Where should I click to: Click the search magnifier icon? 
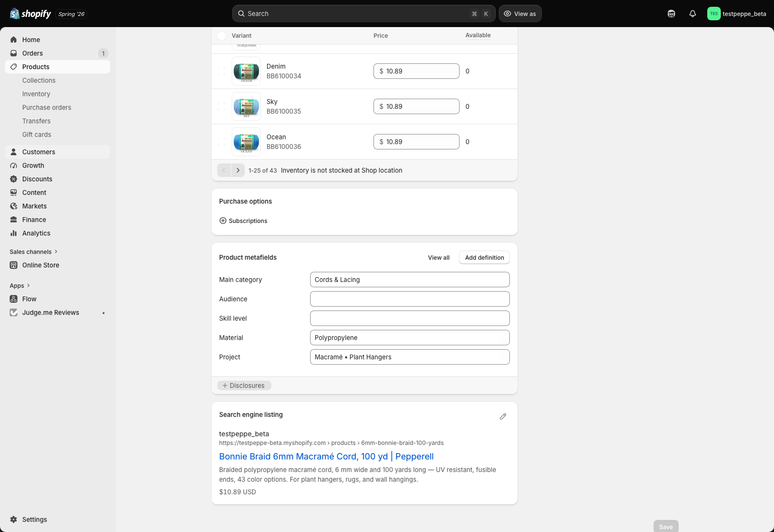point(241,14)
